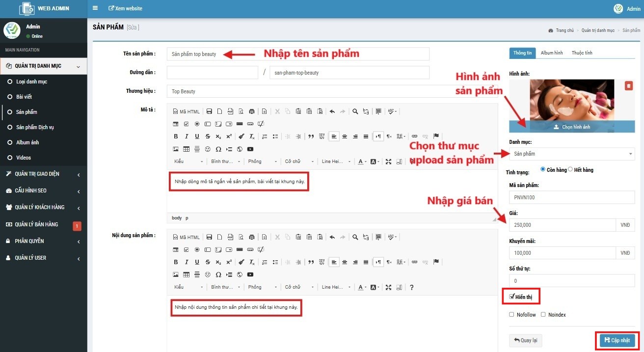
Task: Insert smiley icon in the Mô tả editor
Action: (x=208, y=149)
